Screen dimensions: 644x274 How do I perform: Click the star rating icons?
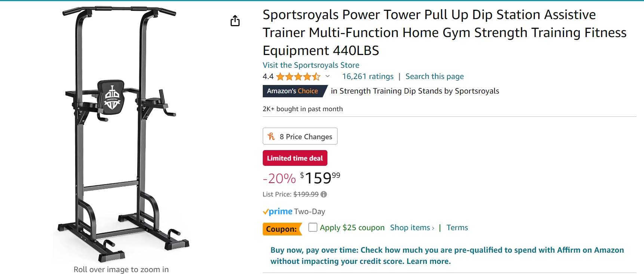pyautogui.click(x=298, y=77)
